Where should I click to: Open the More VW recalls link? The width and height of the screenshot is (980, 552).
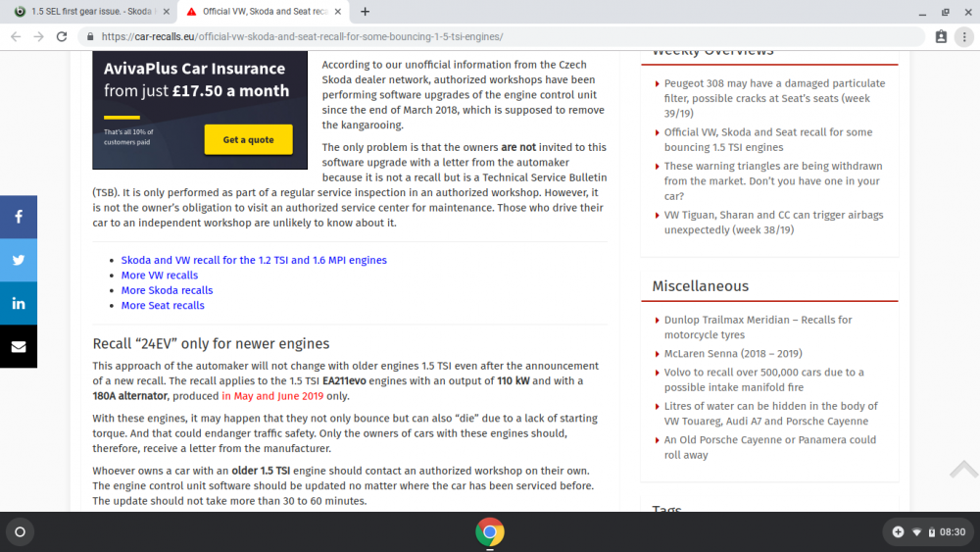click(160, 276)
